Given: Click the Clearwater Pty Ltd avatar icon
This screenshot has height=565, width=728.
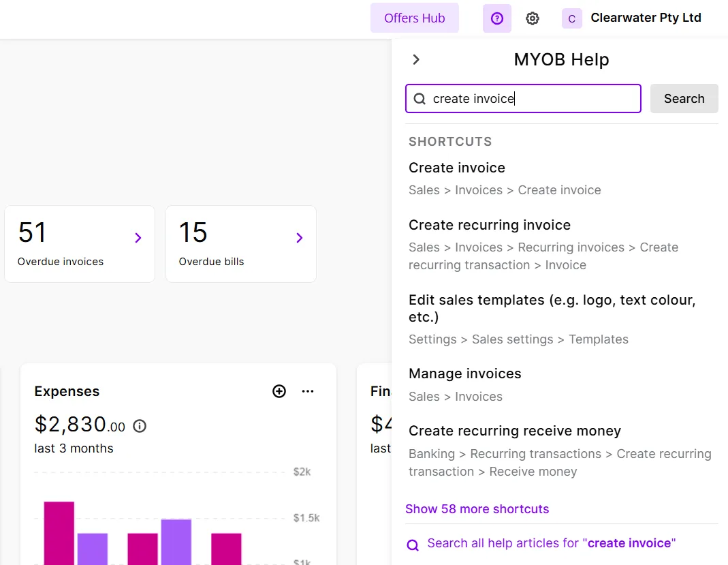Looking at the screenshot, I should pos(571,18).
